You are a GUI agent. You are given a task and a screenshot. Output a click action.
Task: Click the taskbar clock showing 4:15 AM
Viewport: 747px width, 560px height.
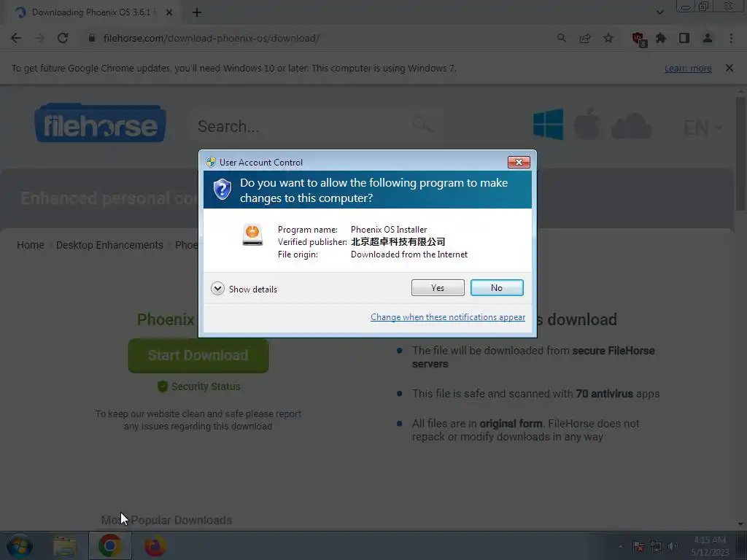tap(710, 546)
